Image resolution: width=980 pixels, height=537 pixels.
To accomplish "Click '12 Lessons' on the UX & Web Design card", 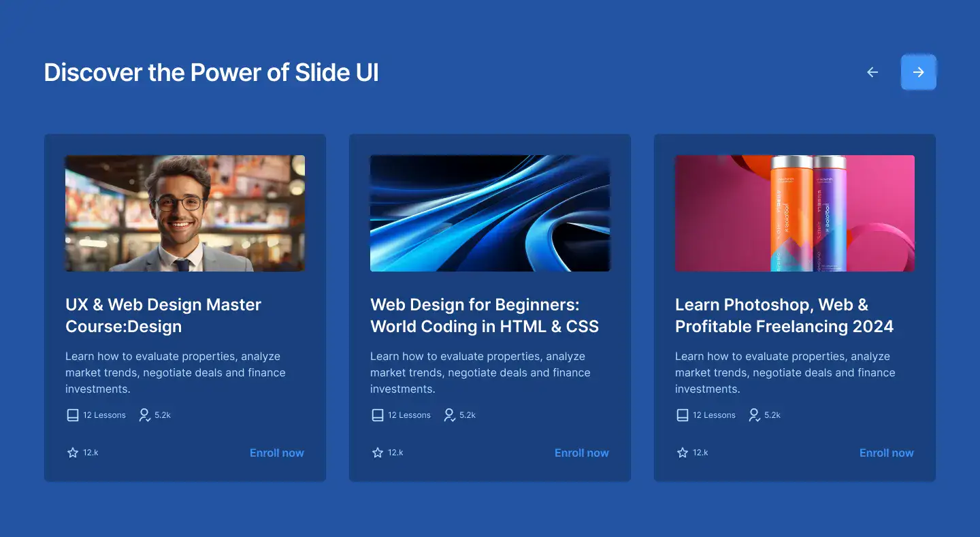I will coord(105,415).
